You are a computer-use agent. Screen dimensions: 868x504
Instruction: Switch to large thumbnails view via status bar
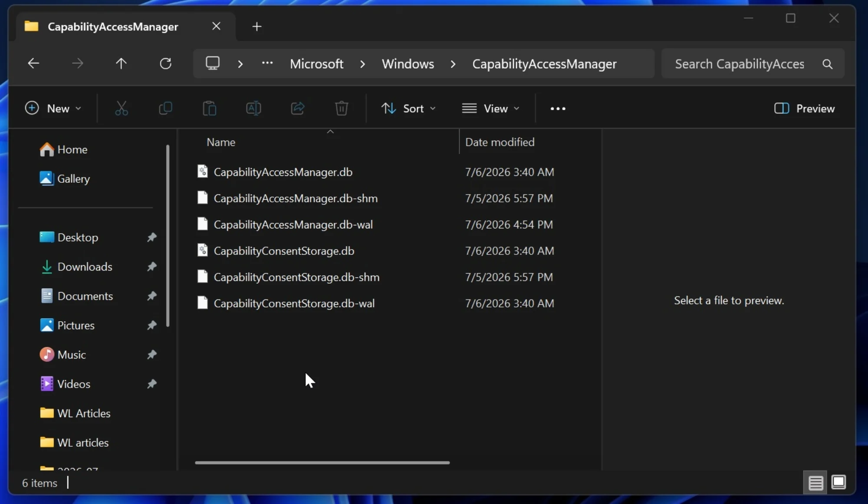pos(838,482)
